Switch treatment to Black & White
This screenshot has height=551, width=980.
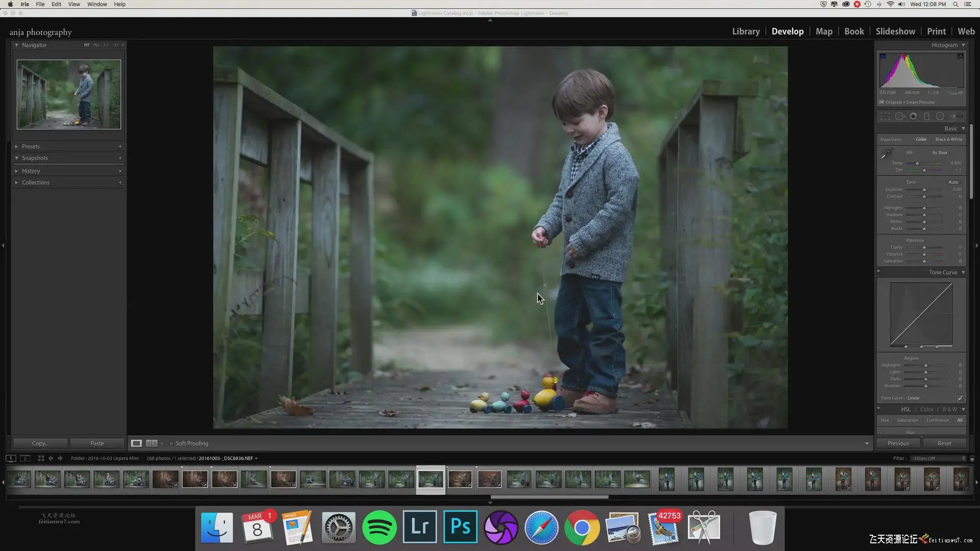coord(948,139)
